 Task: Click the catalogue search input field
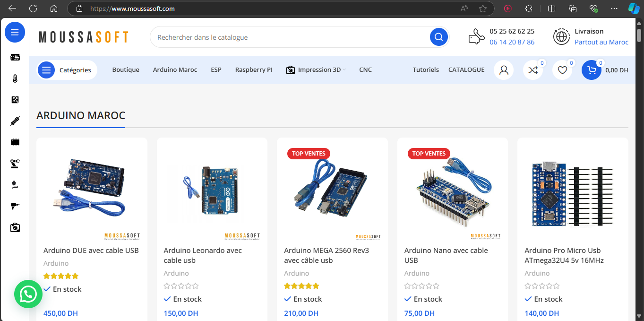click(x=288, y=37)
